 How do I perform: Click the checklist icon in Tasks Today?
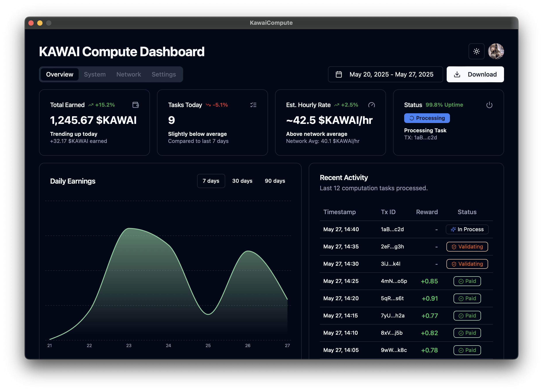[x=253, y=105]
